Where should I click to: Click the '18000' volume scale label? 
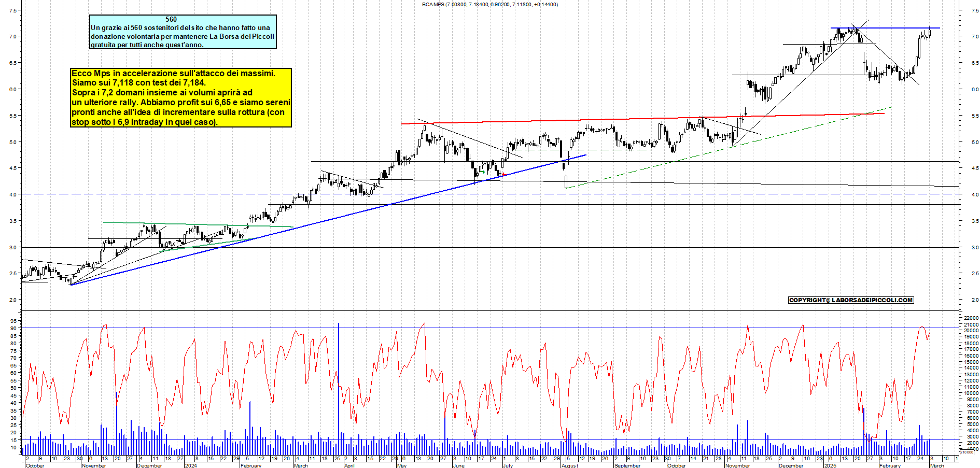click(971, 343)
